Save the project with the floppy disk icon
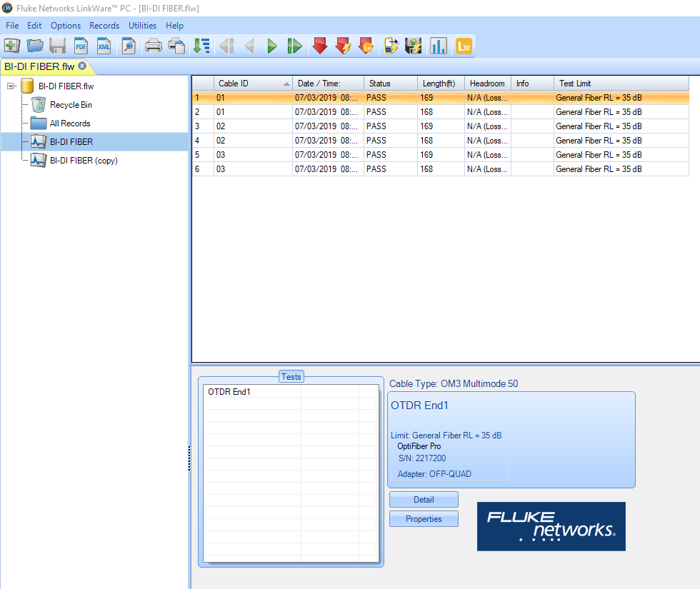 click(x=58, y=46)
